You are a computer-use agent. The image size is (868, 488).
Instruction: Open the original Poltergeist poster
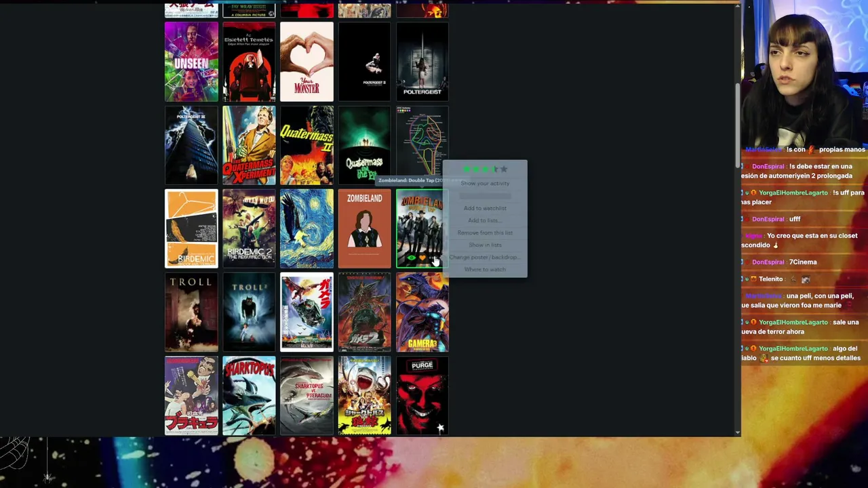coord(422,62)
